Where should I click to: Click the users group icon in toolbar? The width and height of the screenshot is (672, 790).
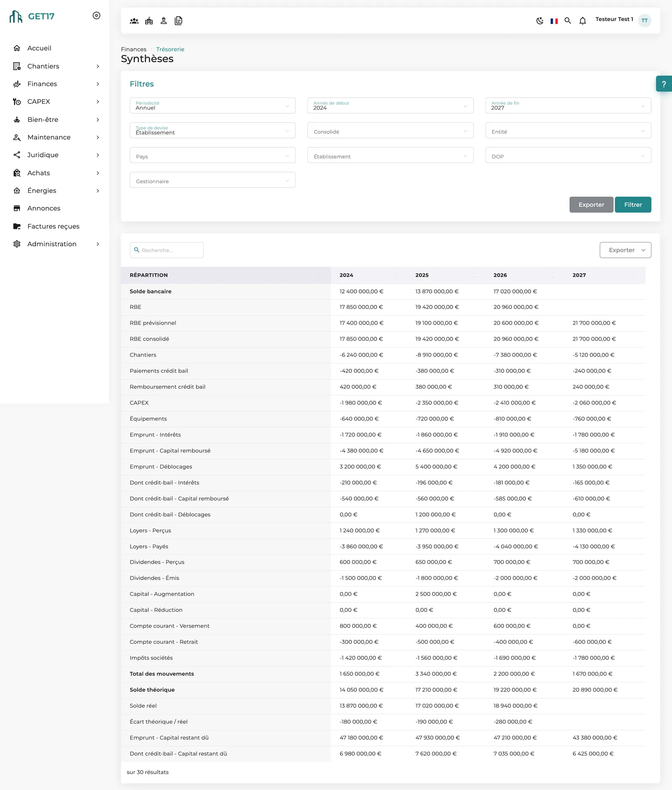[134, 21]
